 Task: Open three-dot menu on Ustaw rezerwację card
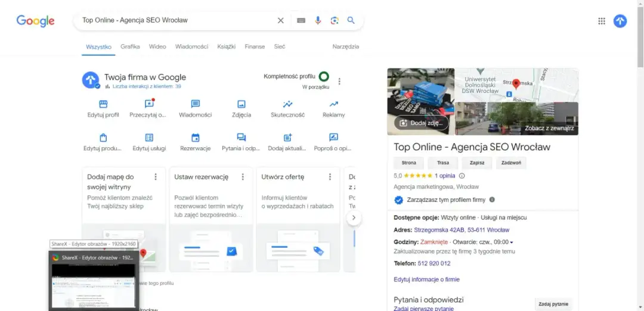[243, 177]
